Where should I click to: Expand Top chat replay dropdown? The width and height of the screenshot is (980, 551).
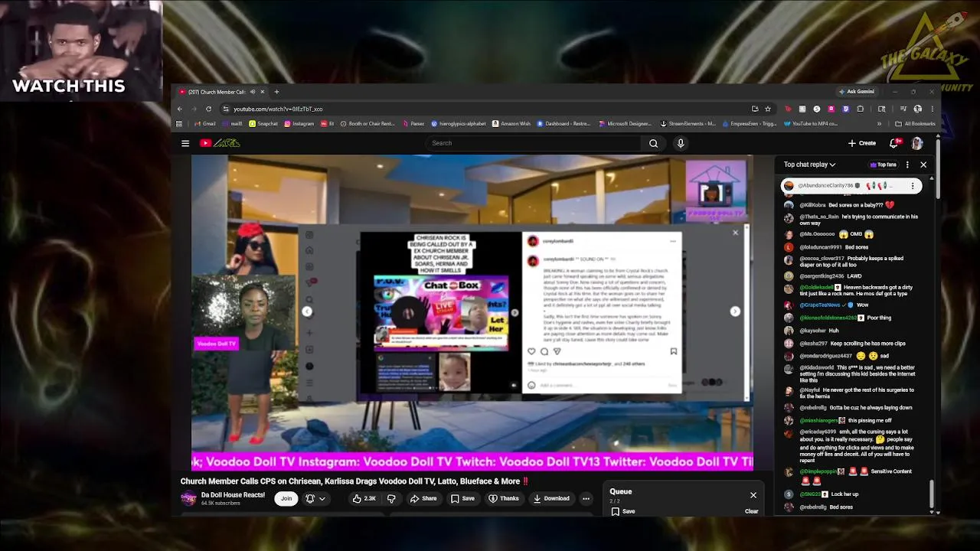tap(810, 165)
